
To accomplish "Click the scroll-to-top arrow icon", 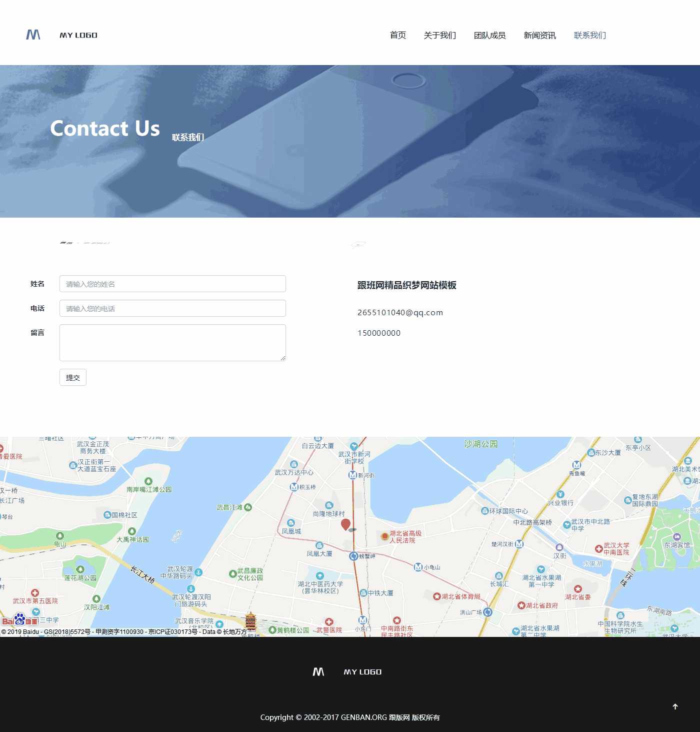I will [675, 706].
